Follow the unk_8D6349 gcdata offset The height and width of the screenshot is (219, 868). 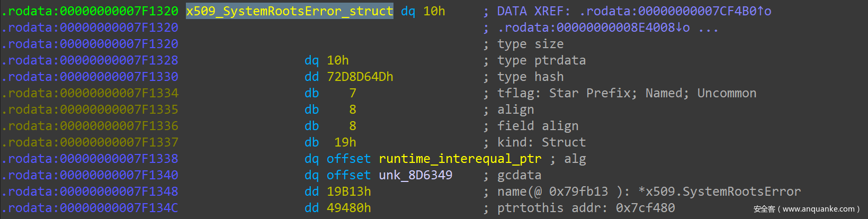(415, 175)
